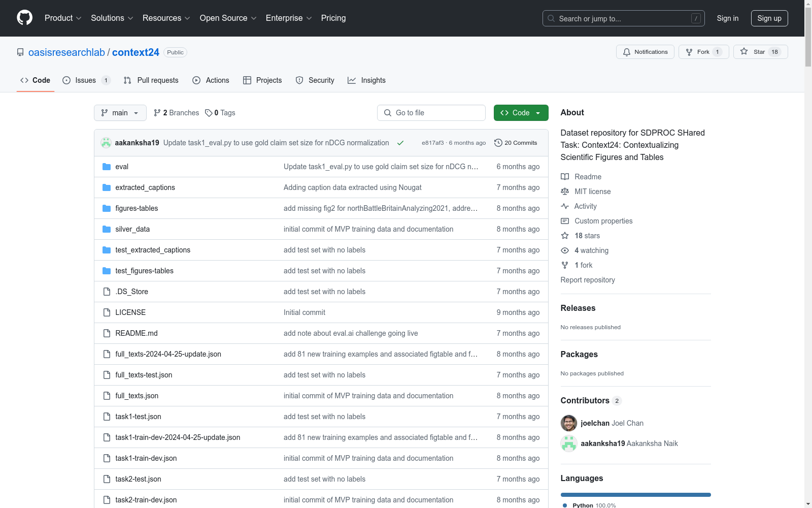The width and height of the screenshot is (812, 508).
Task: Click the commit history clock icon
Action: [498, 143]
